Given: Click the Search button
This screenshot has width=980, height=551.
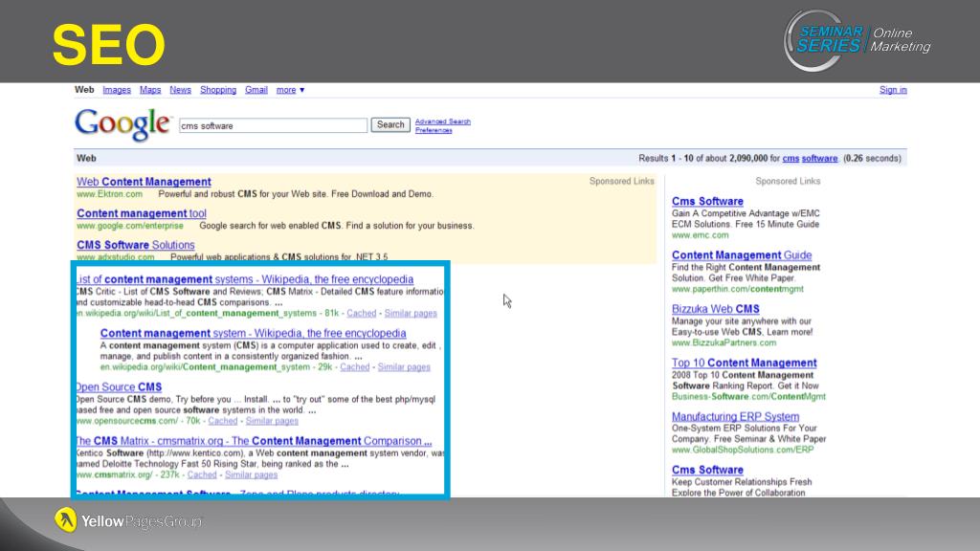Looking at the screenshot, I should pos(390,125).
